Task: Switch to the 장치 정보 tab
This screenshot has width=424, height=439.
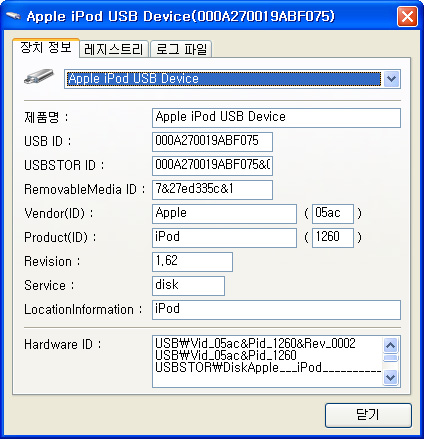Action: click(46, 47)
